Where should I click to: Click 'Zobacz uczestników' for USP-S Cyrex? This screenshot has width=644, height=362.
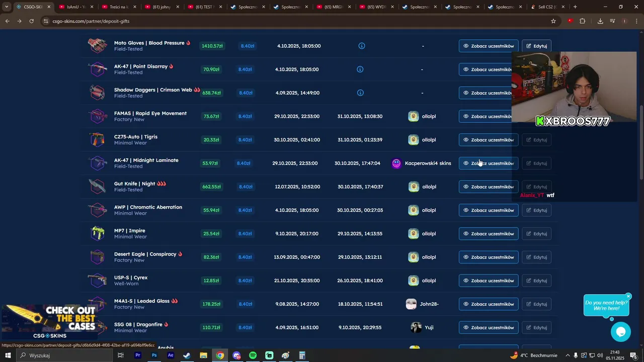pos(489,281)
